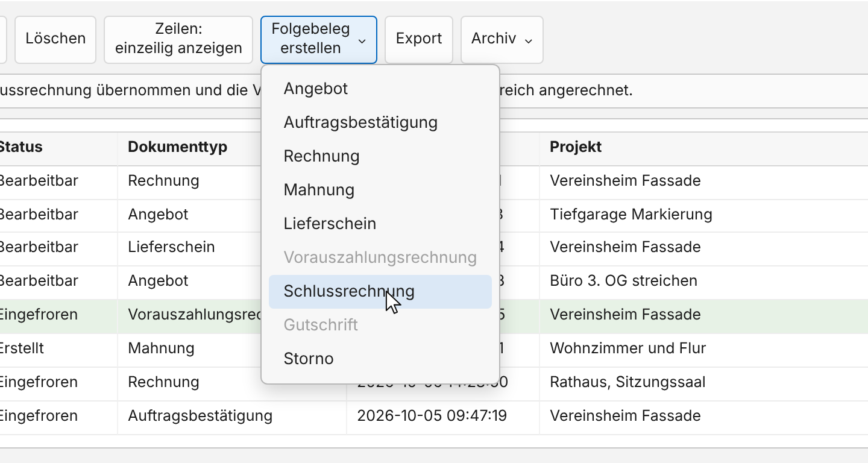Open the Wohnzimmer und Flur Mahnung row
The image size is (868, 463).
(434, 348)
